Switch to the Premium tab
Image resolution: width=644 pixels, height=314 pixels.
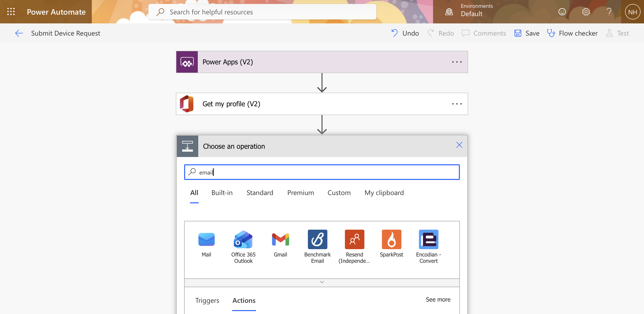click(301, 193)
